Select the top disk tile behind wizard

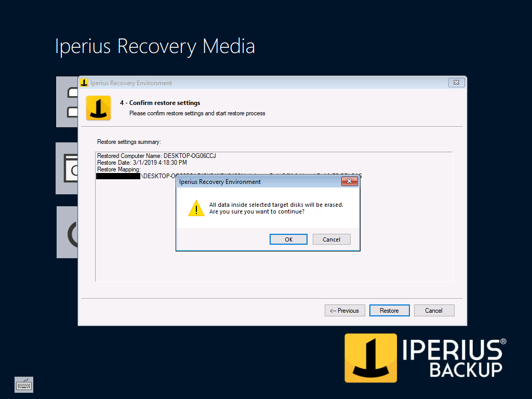[x=67, y=102]
